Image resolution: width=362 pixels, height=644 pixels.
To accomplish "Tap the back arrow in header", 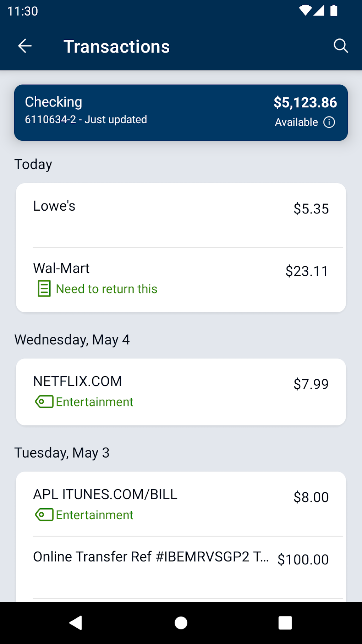I will pyautogui.click(x=25, y=46).
